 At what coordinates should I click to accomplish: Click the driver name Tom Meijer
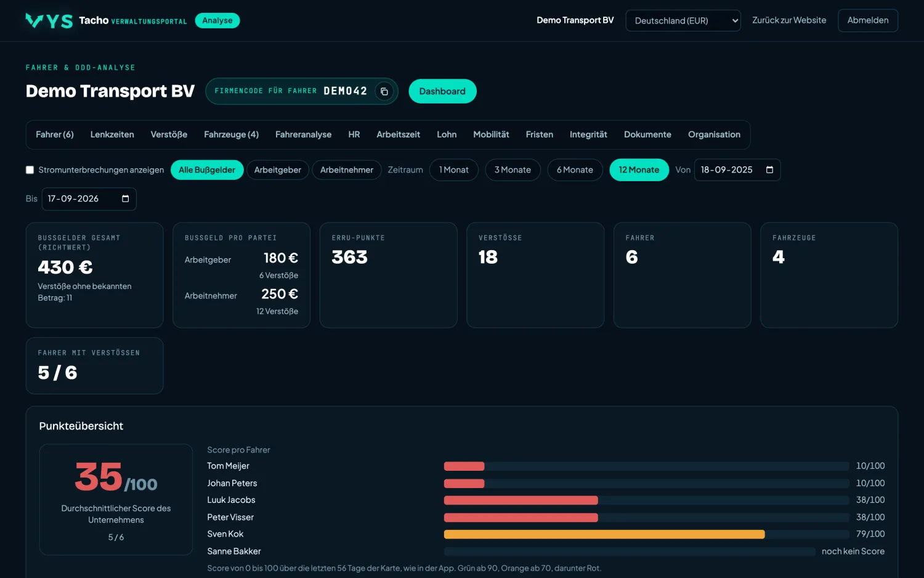point(228,466)
